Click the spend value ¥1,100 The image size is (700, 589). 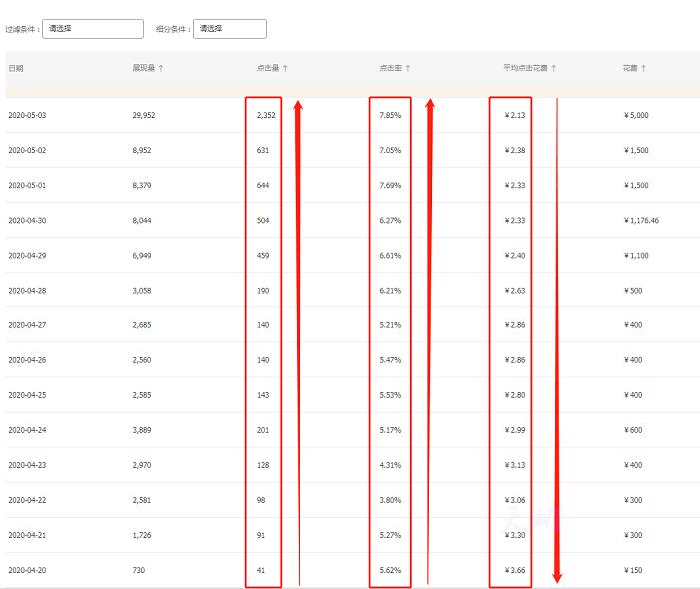pos(636,256)
